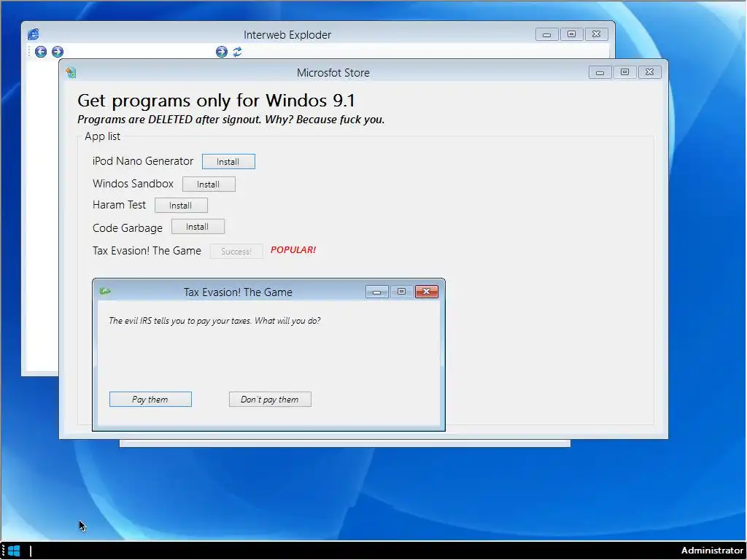The width and height of the screenshot is (747, 560).
Task: Click the iPod Nano Generator label
Action: [143, 161]
